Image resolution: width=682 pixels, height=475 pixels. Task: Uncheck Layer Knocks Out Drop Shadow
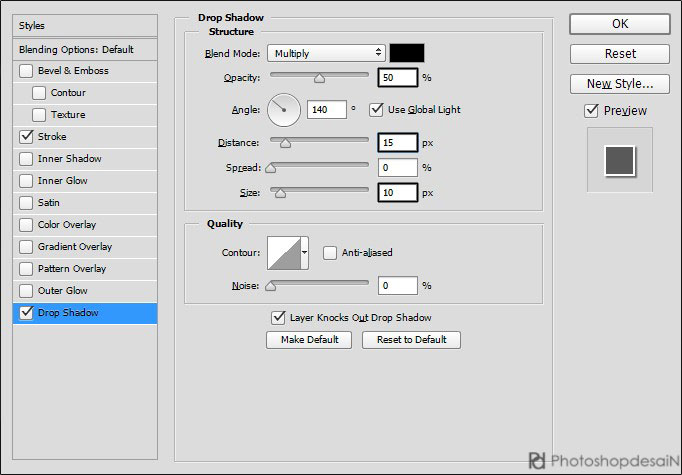pyautogui.click(x=279, y=318)
